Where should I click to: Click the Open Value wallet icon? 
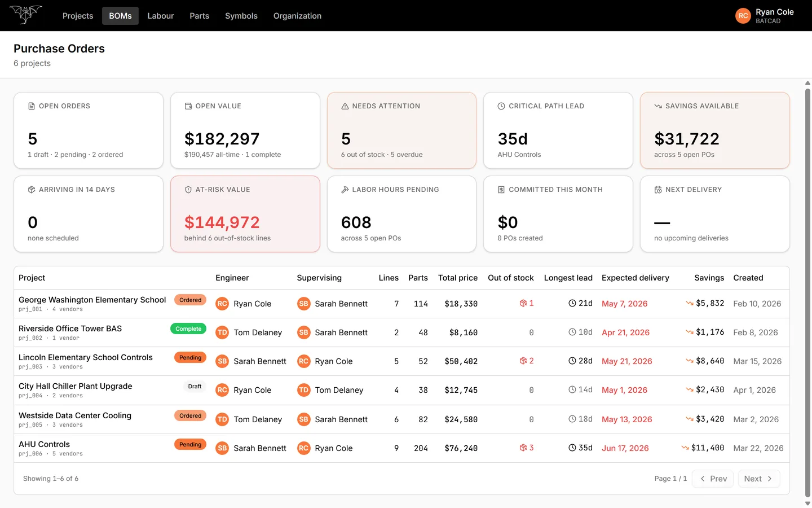(188, 106)
